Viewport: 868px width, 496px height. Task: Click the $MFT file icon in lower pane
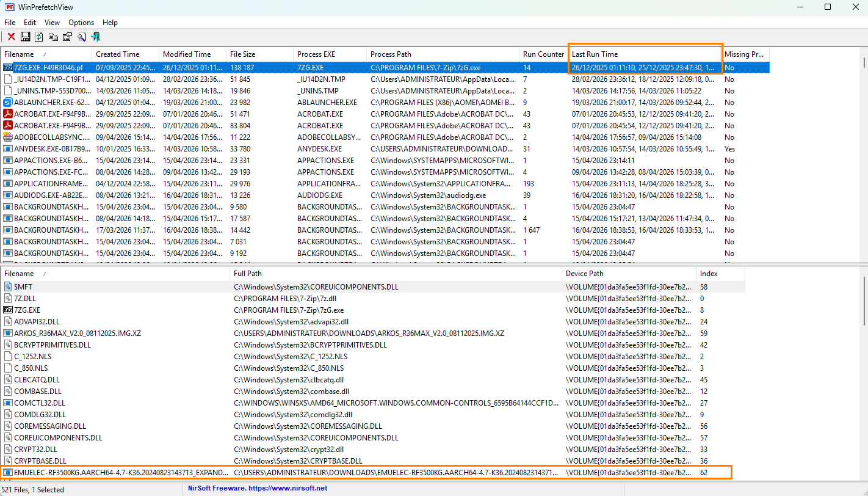pos(8,287)
